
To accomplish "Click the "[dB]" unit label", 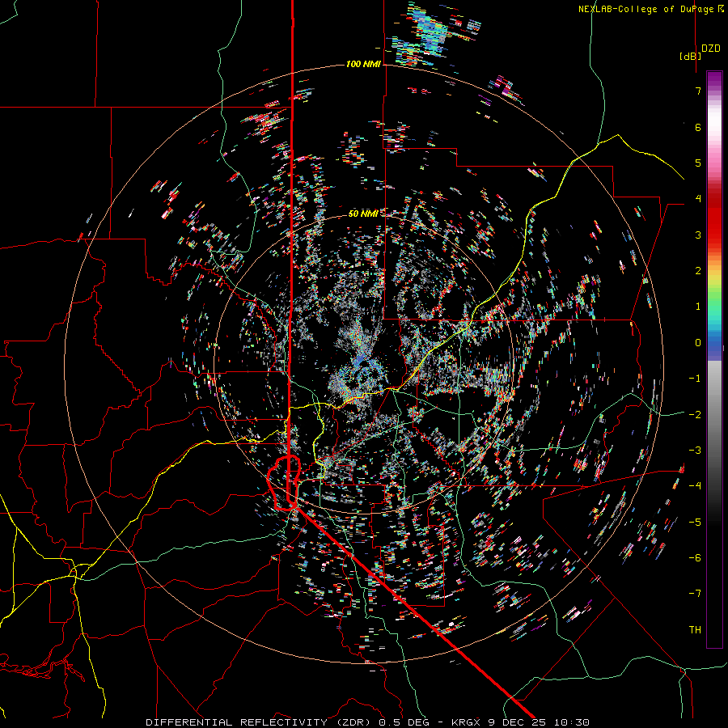I will click(x=691, y=56).
